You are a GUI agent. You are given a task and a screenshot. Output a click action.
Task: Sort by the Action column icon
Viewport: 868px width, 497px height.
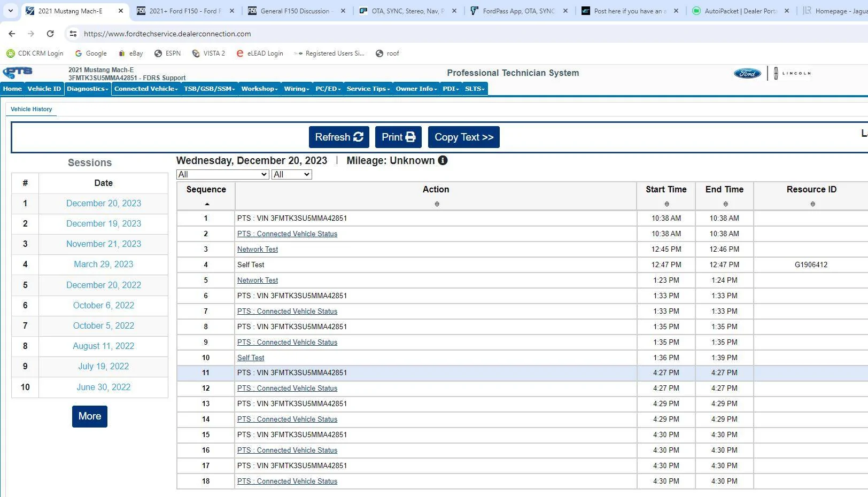437,204
